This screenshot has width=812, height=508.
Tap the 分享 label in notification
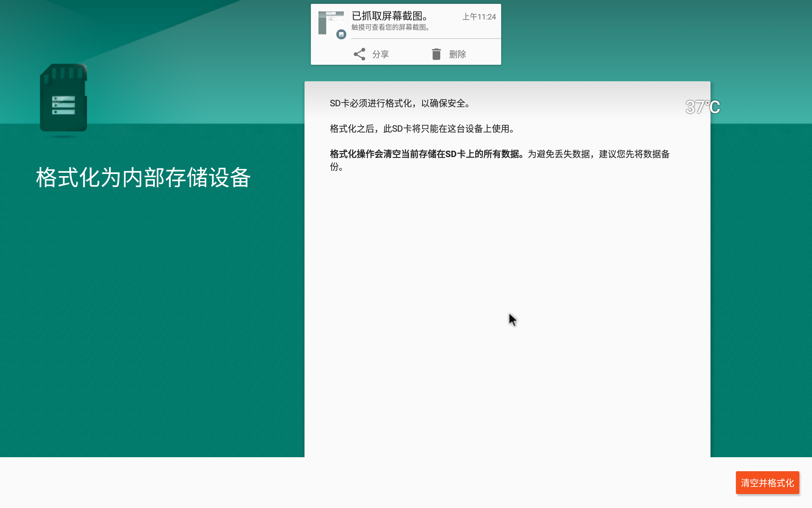(380, 54)
